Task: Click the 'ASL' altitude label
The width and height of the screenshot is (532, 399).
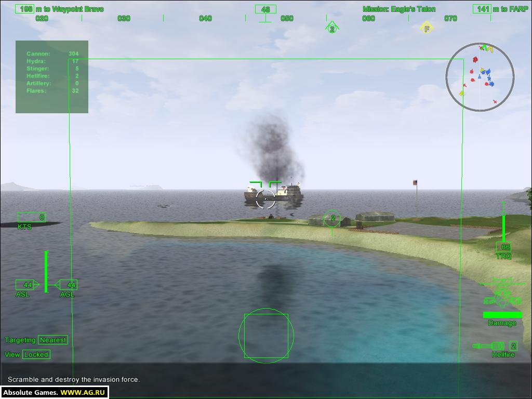Action: tap(22, 294)
